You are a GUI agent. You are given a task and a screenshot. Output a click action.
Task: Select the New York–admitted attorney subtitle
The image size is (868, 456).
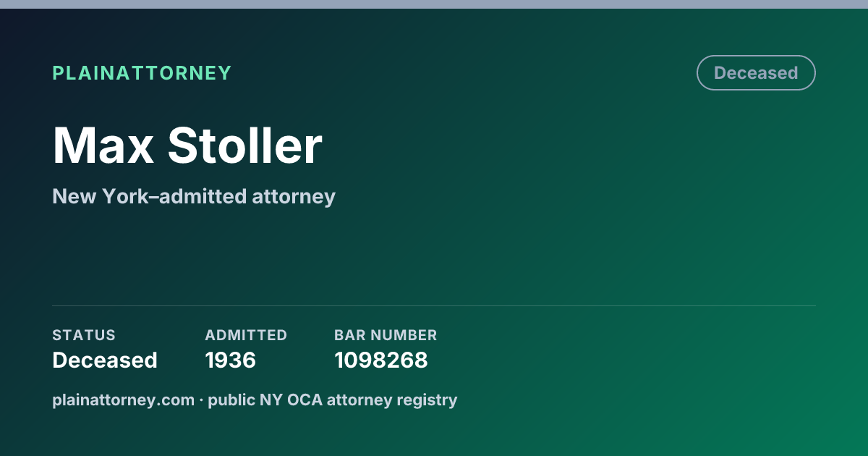(194, 196)
